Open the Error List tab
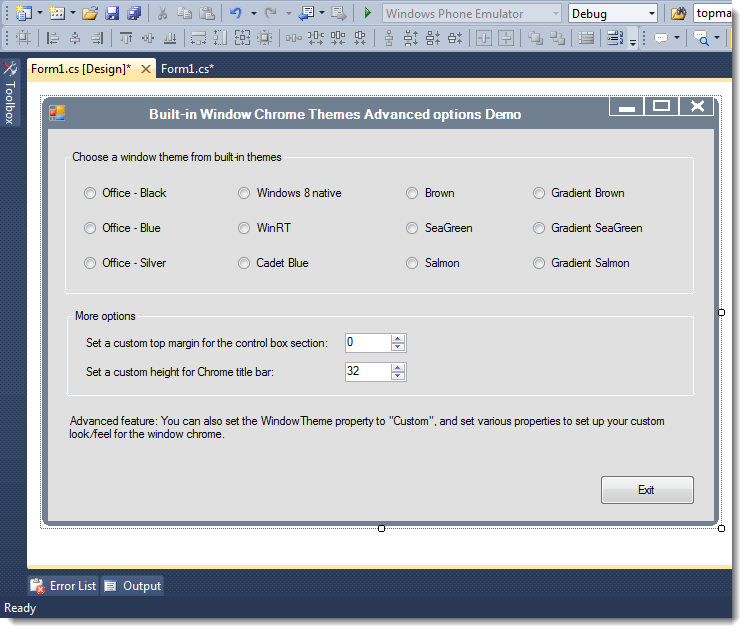747x633 pixels. pyautogui.click(x=63, y=586)
